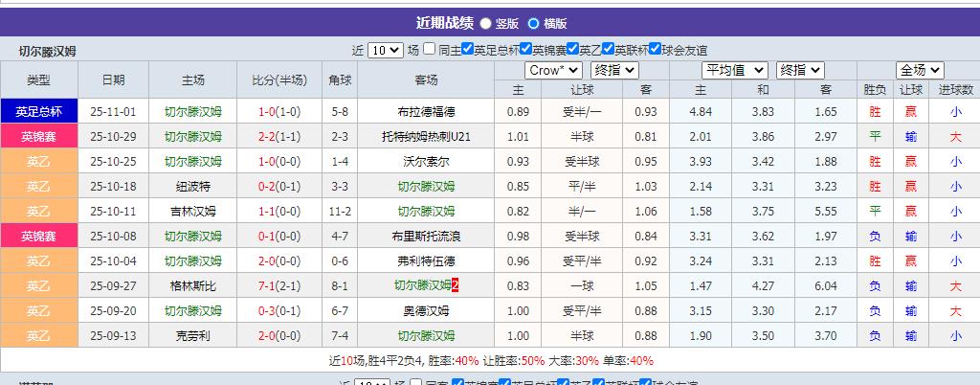Open the match count dropdown showing 10
The image size is (980, 385).
pyautogui.click(x=386, y=51)
